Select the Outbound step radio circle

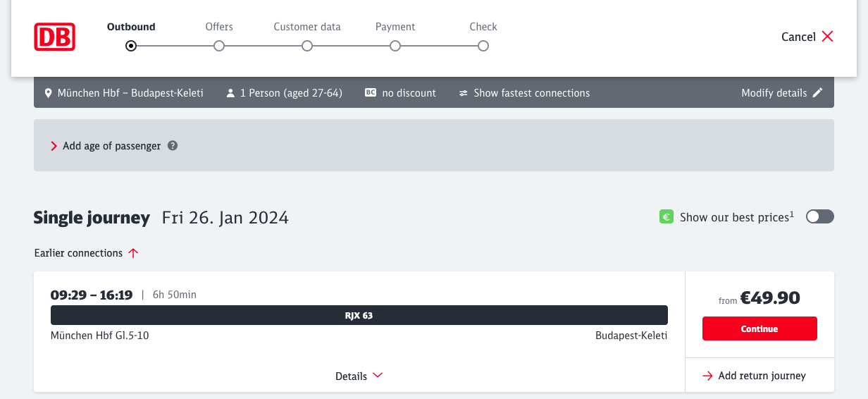[x=131, y=46]
